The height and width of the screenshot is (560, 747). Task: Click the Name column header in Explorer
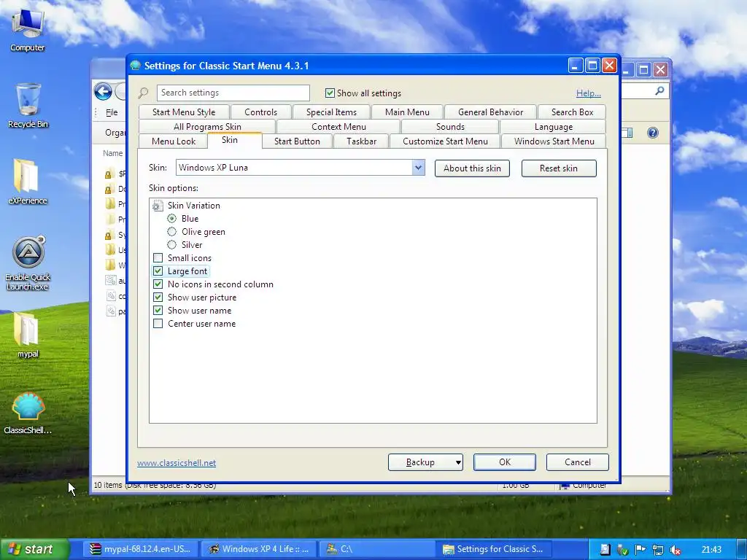[113, 153]
